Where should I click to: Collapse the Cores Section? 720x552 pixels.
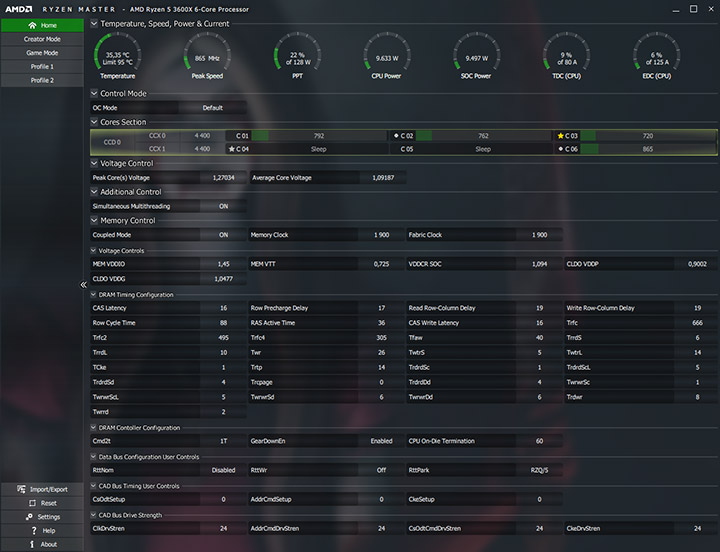click(x=94, y=122)
